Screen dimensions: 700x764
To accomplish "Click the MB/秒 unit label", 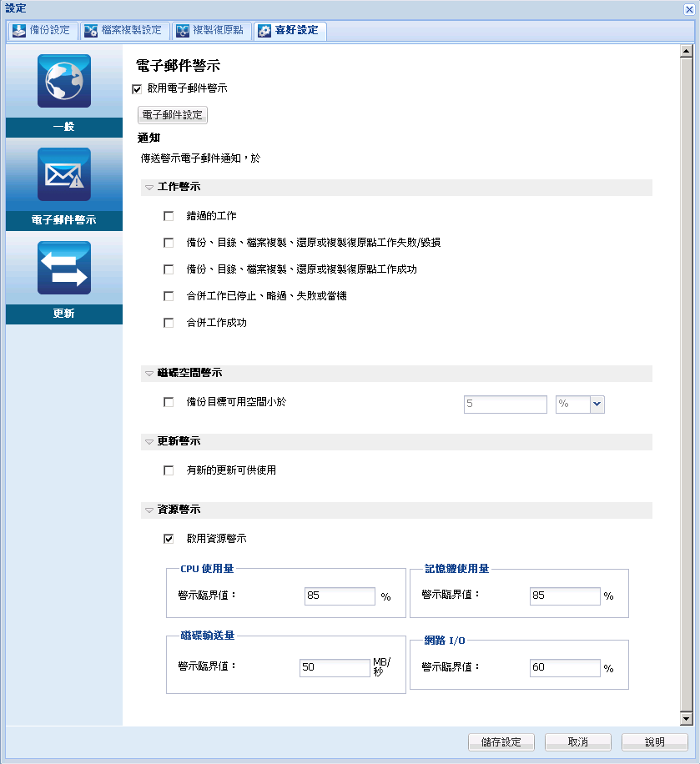I will pos(381,666).
